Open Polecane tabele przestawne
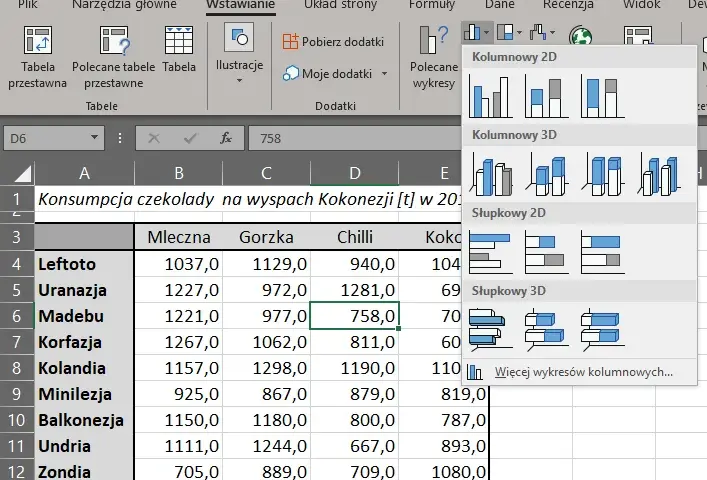The width and height of the screenshot is (707, 480). (114, 57)
